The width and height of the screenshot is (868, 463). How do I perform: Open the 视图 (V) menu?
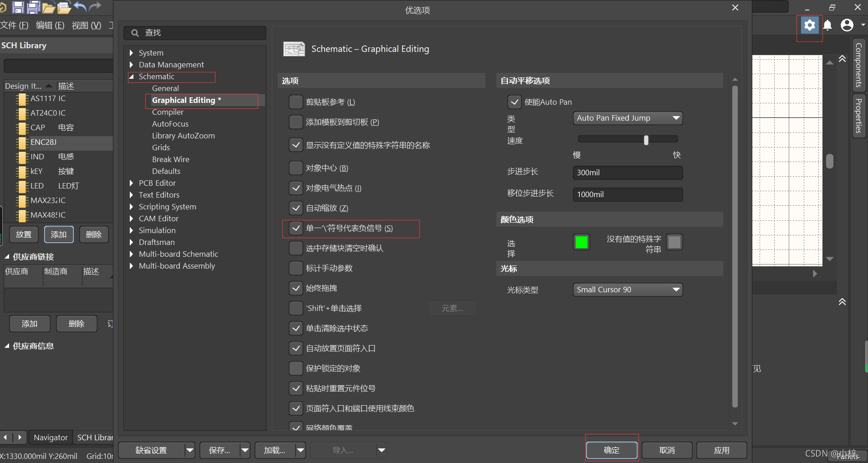point(87,25)
